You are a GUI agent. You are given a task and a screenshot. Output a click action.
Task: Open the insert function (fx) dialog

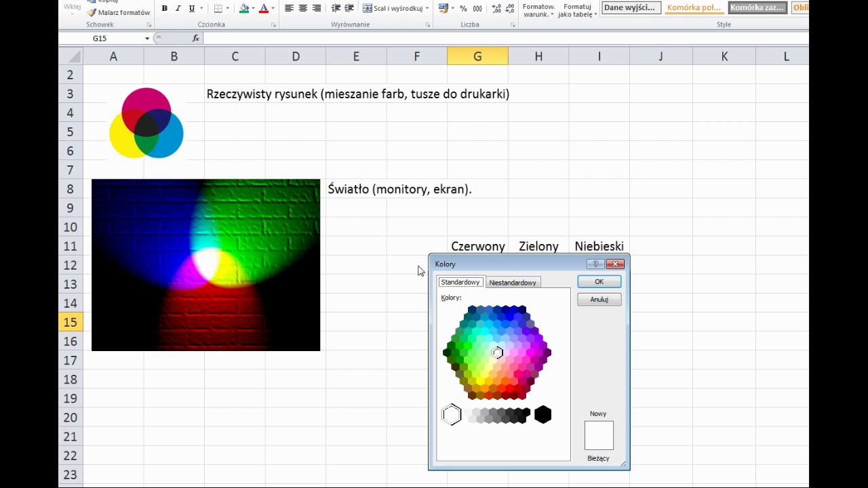click(196, 38)
